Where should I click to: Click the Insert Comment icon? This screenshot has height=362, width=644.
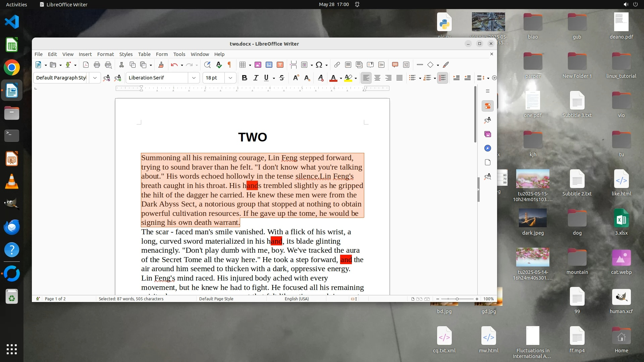[395, 65]
